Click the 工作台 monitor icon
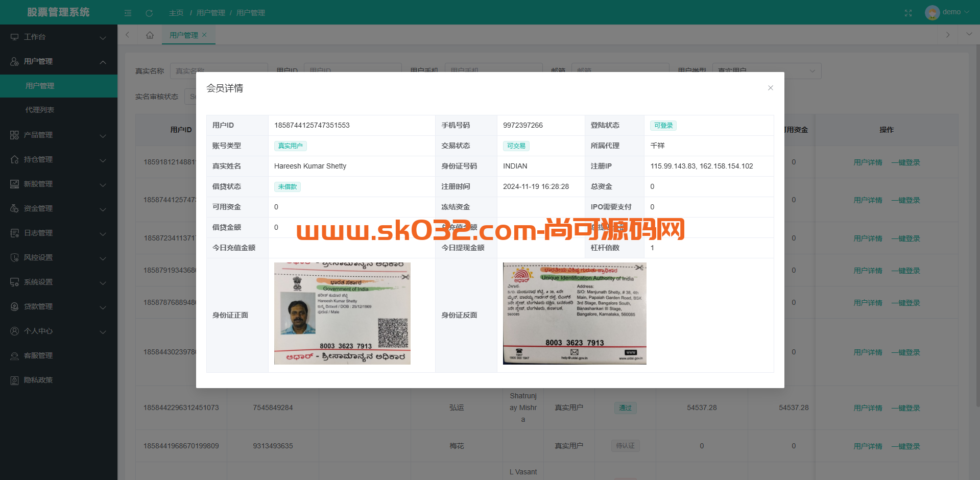The height and width of the screenshot is (480, 980). coord(14,37)
